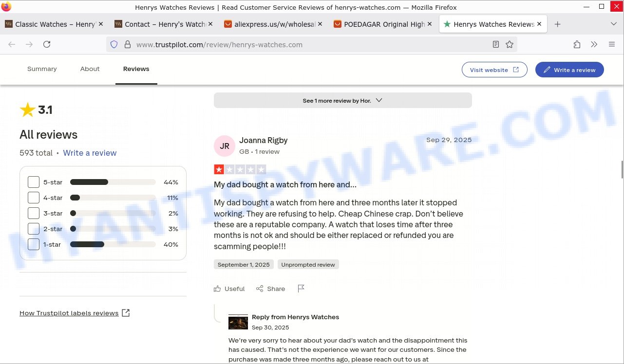Open the Firefox hamburger application menu
624x364 pixels.
612,44
